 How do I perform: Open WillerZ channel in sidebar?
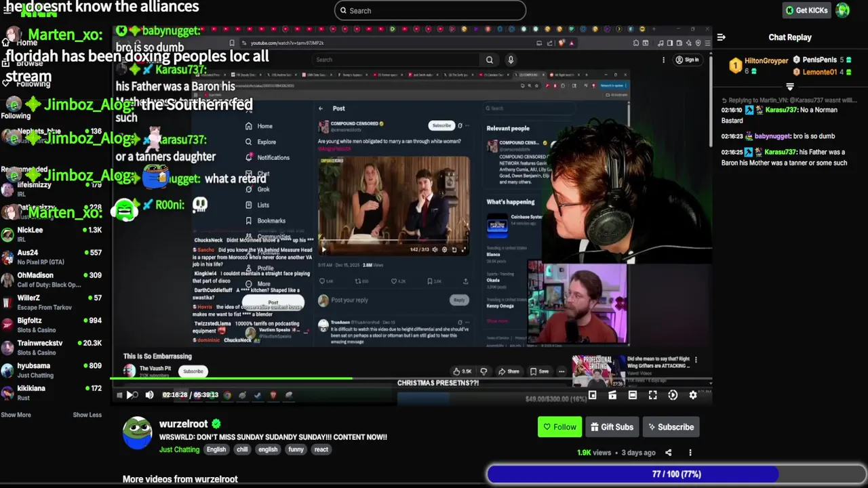tap(52, 302)
